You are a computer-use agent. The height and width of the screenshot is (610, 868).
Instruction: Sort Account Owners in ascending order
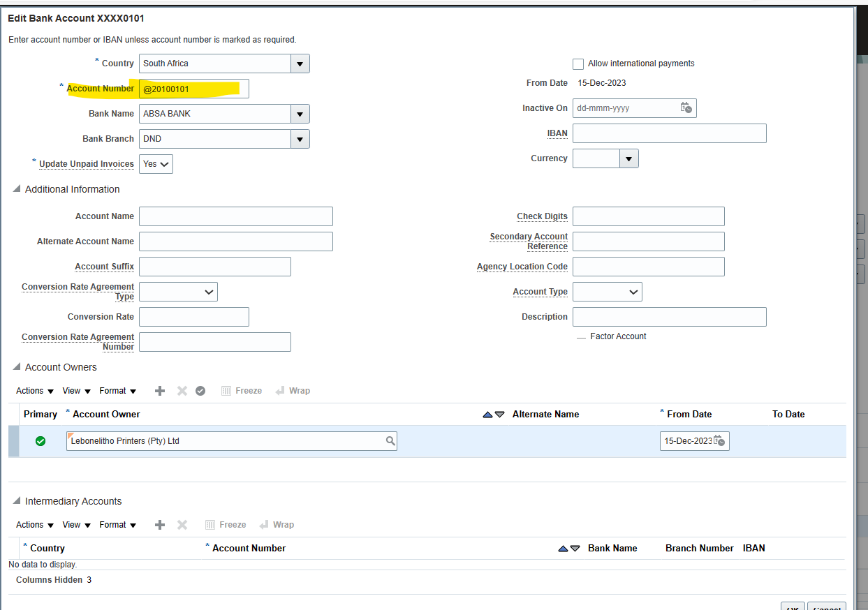tap(487, 414)
